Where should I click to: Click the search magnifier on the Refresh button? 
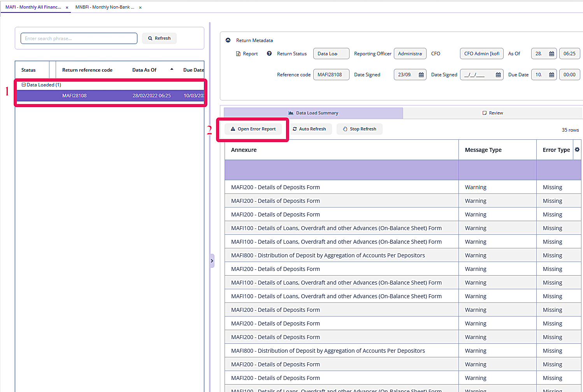150,38
